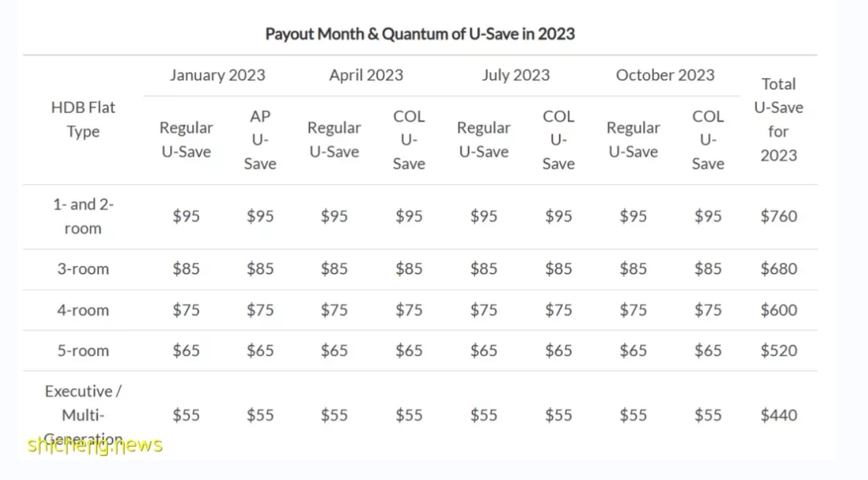Select the "Total U-Save for 2023" header

click(x=778, y=119)
